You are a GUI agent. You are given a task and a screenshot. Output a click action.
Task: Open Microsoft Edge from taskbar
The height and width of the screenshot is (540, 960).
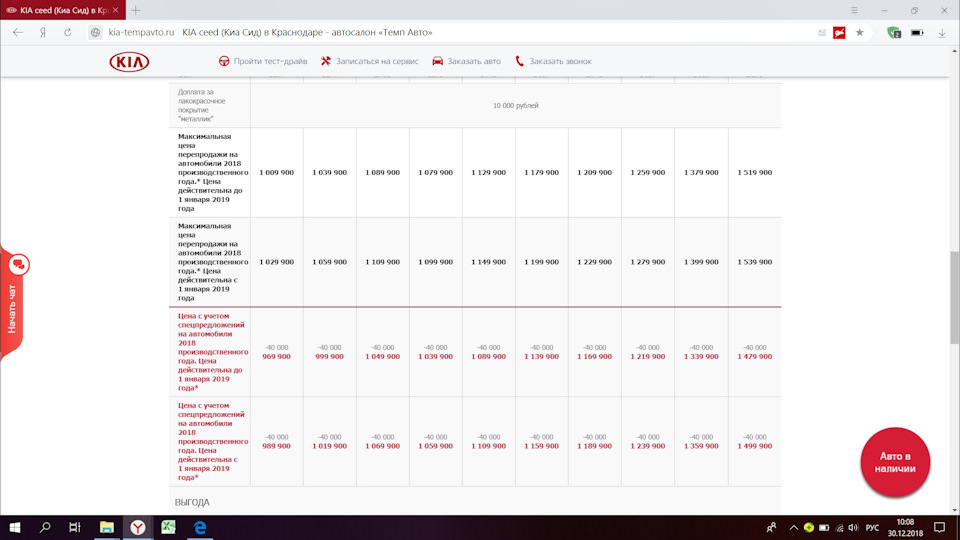click(200, 527)
